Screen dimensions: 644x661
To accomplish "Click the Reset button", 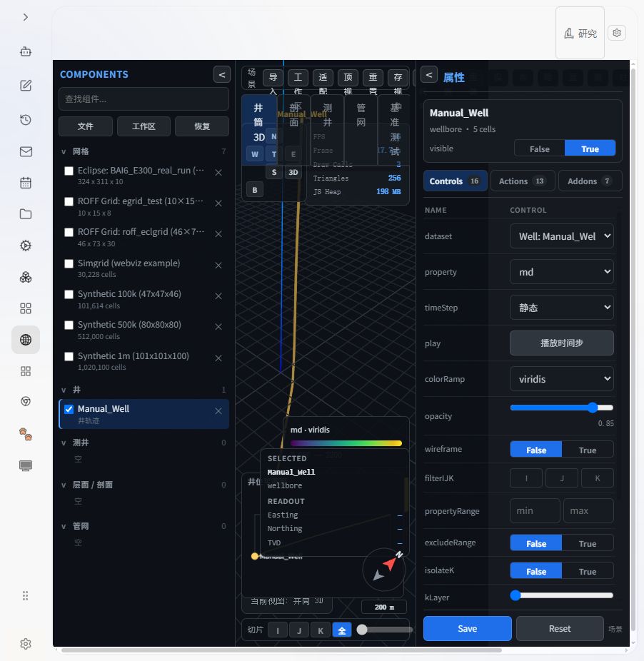I will [560, 629].
